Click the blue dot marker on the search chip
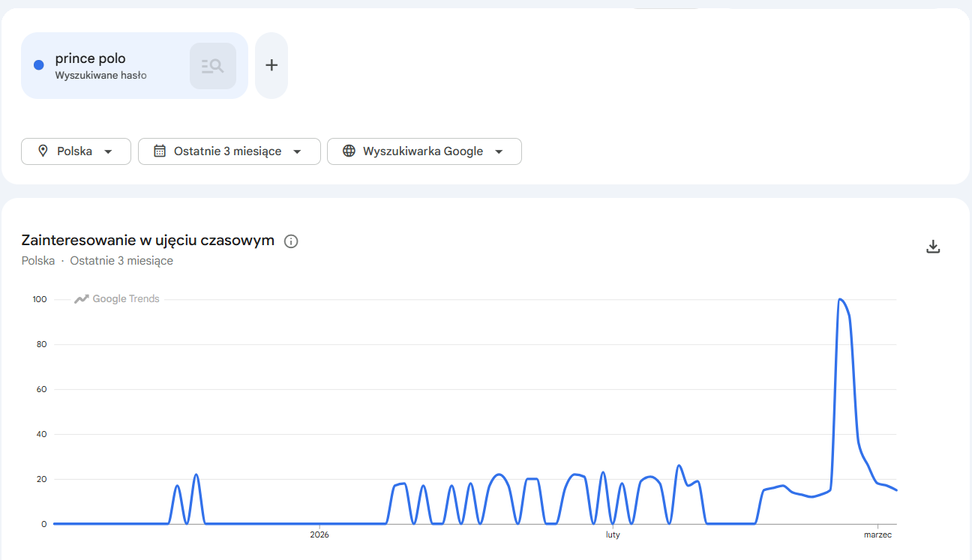 point(38,64)
